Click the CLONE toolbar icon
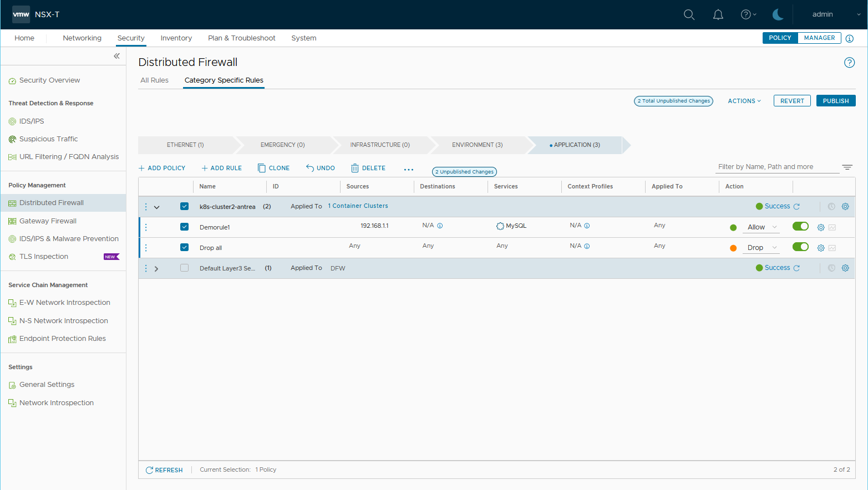This screenshot has height=490, width=868. click(x=262, y=168)
